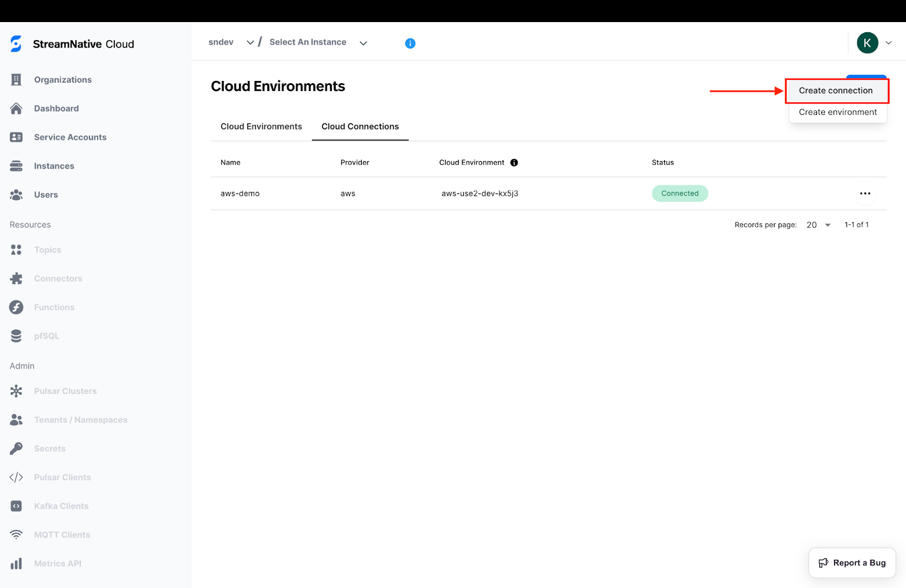Screen dimensions: 906x588
Task: Click the K user avatar
Action: pyautogui.click(x=867, y=43)
